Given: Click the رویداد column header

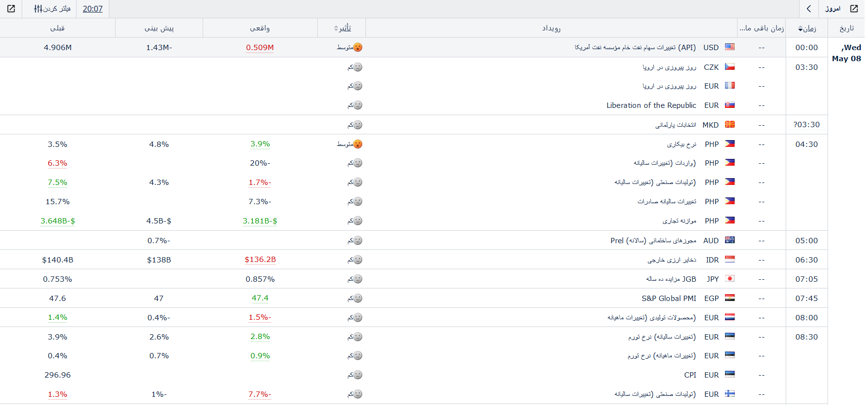Looking at the screenshot, I should [x=551, y=28].
